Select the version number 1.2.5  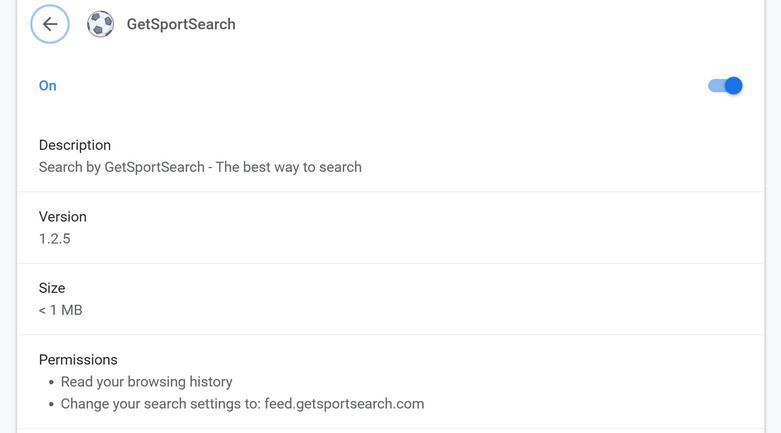coord(55,239)
